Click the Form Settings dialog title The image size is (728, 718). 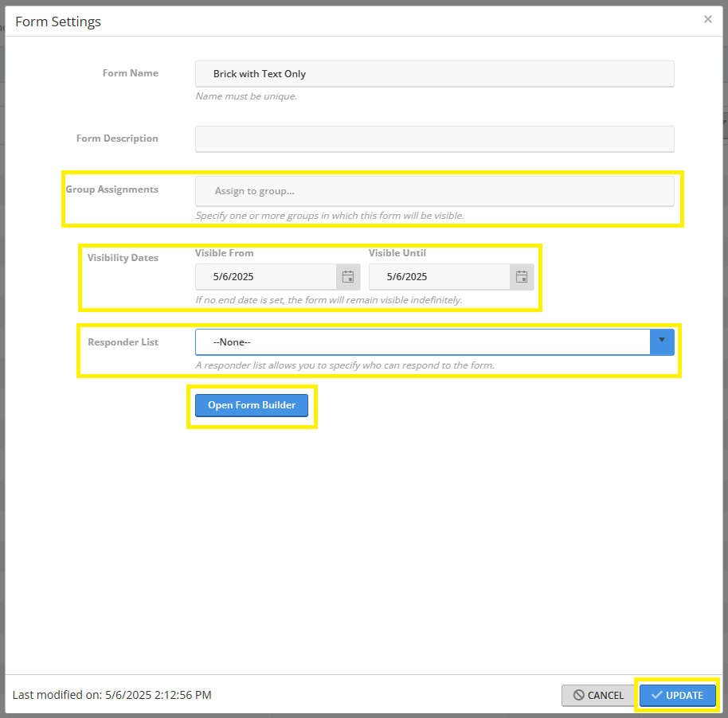(57, 21)
